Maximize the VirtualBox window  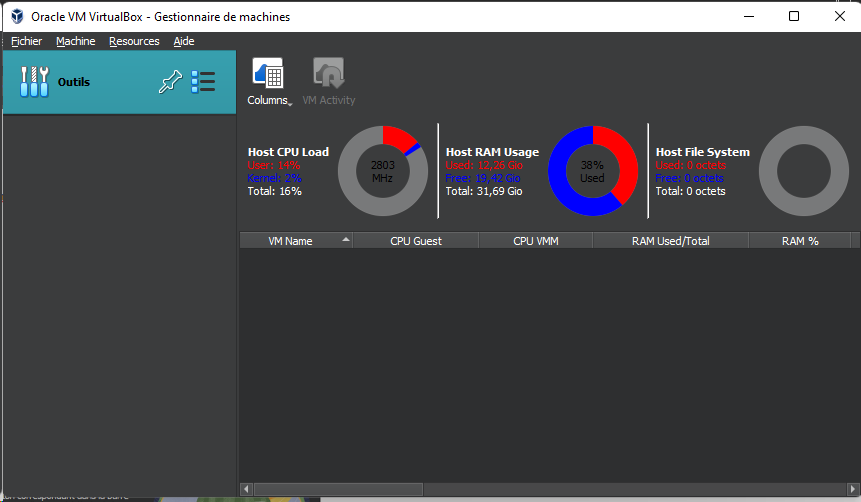click(794, 16)
